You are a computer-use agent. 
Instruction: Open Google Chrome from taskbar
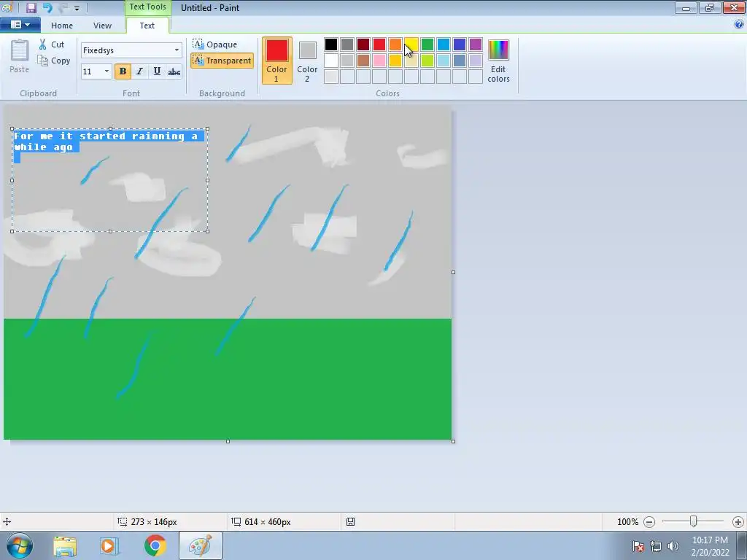click(155, 545)
